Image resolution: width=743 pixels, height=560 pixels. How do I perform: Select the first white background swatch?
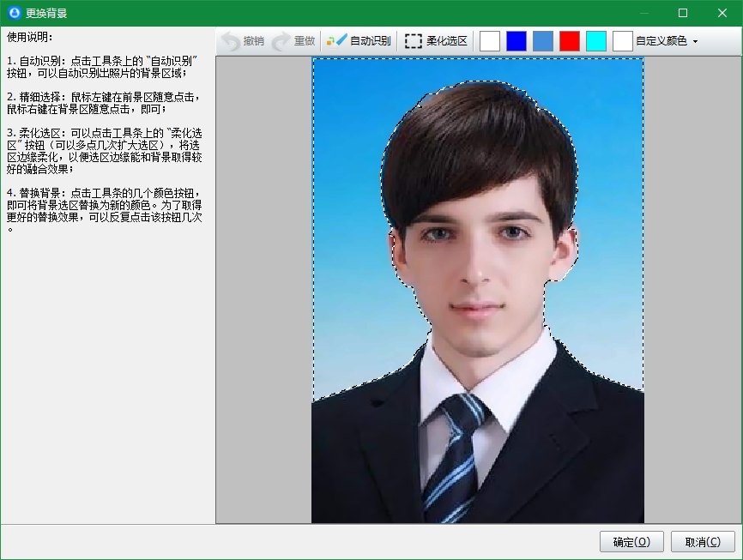490,39
